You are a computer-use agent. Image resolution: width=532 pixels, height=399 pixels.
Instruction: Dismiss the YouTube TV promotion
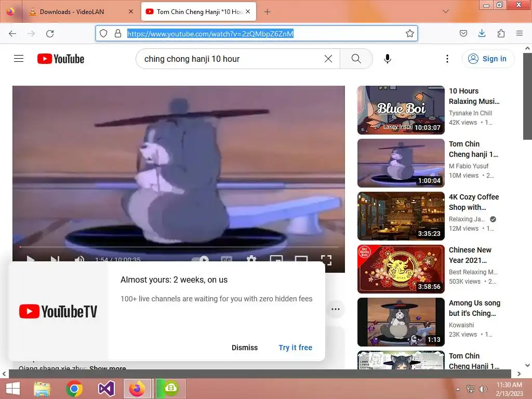pyautogui.click(x=245, y=348)
